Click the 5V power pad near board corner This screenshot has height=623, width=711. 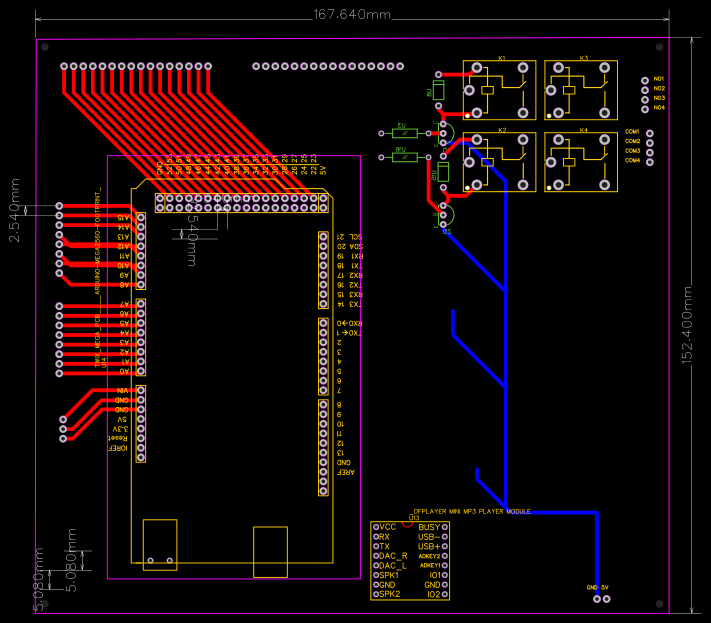(x=607, y=599)
